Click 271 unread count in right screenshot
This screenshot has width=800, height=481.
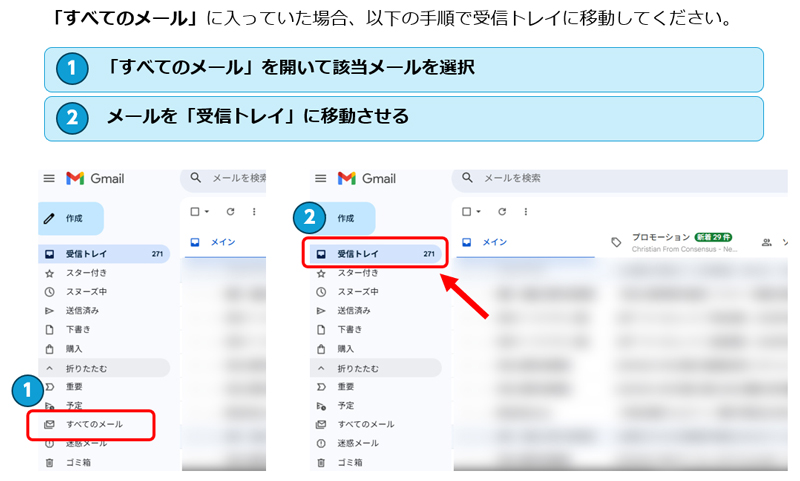pyautogui.click(x=429, y=254)
